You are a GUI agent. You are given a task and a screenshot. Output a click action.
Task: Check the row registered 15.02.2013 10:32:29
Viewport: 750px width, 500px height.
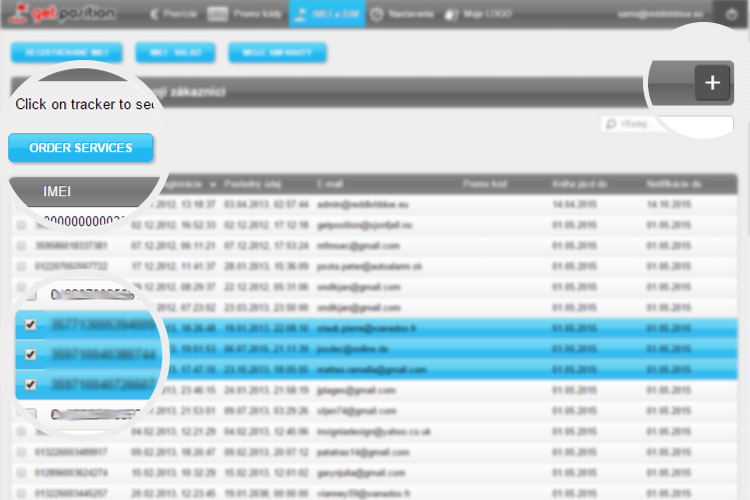point(21,473)
